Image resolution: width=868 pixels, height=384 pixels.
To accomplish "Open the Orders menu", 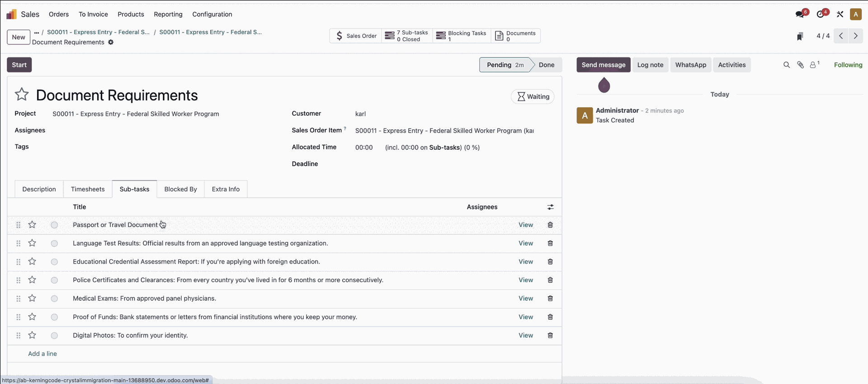I will [x=59, y=14].
